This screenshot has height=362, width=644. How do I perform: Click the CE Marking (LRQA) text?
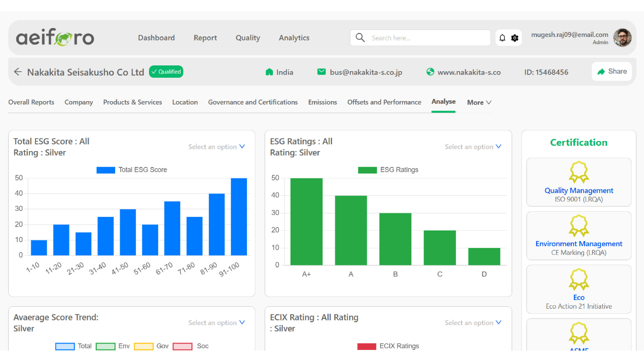(579, 253)
